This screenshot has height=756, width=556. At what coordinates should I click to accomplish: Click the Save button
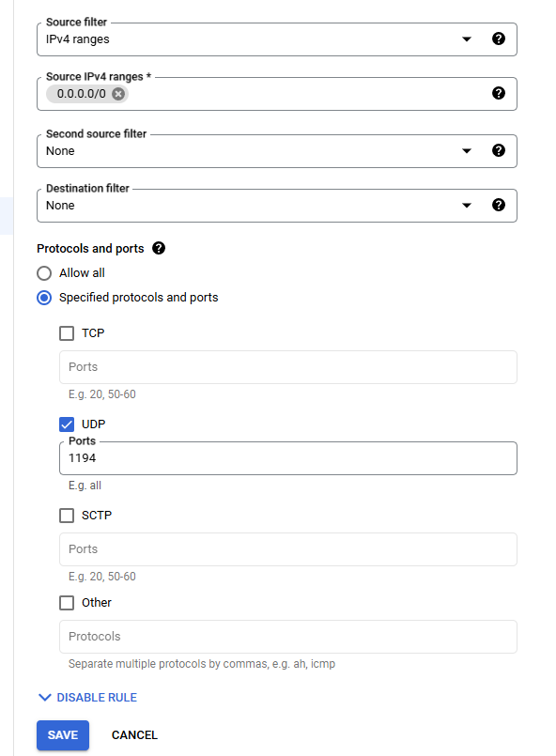[x=63, y=734]
